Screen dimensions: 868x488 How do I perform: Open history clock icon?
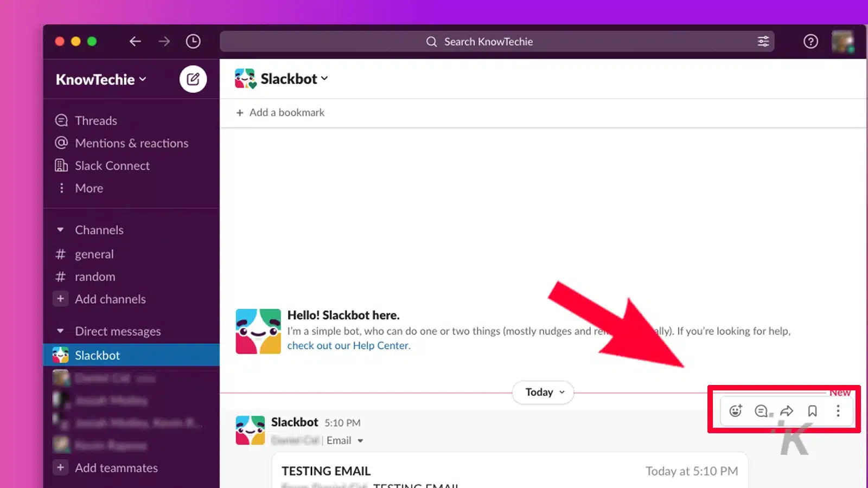[x=193, y=41]
